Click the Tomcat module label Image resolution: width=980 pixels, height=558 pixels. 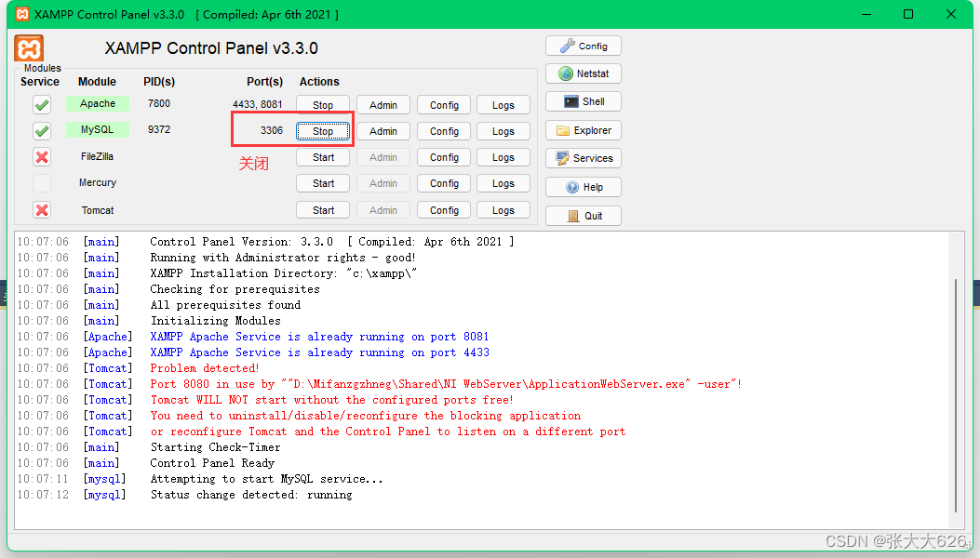[x=98, y=210]
